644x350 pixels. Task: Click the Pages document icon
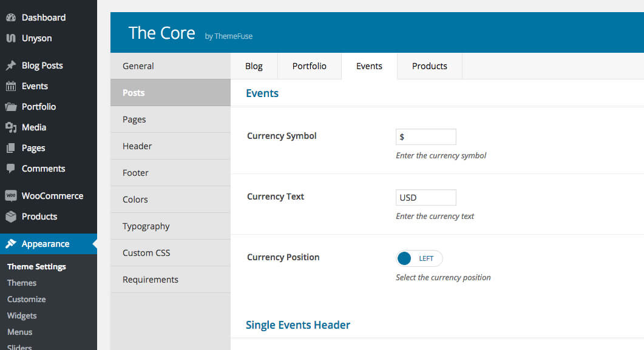(11, 148)
